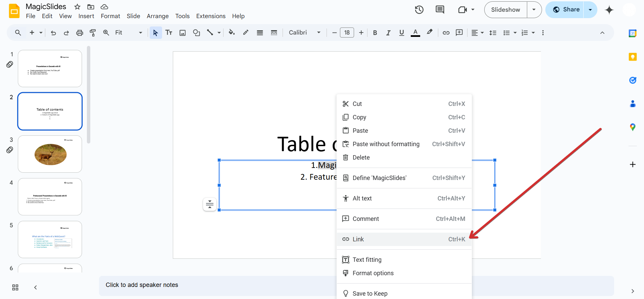Open the Calibri font dropdown
The width and height of the screenshot is (644, 299).
point(304,33)
